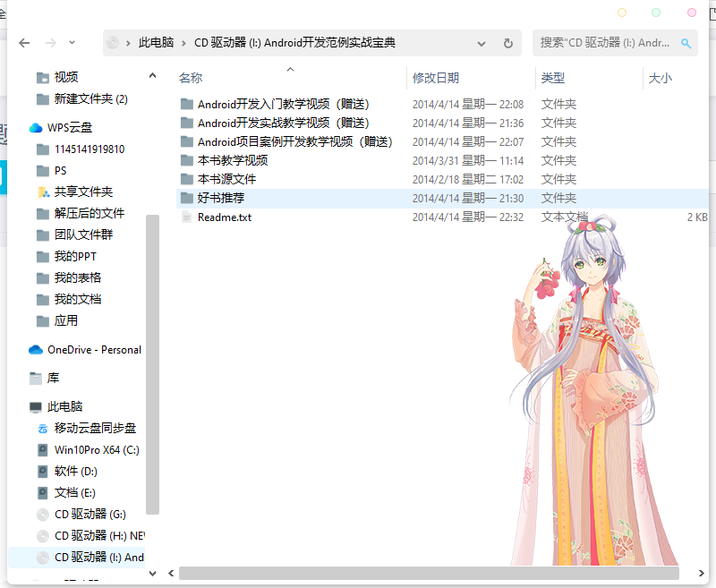Click the magnifier search icon
The height and width of the screenshot is (588, 716).
(686, 43)
